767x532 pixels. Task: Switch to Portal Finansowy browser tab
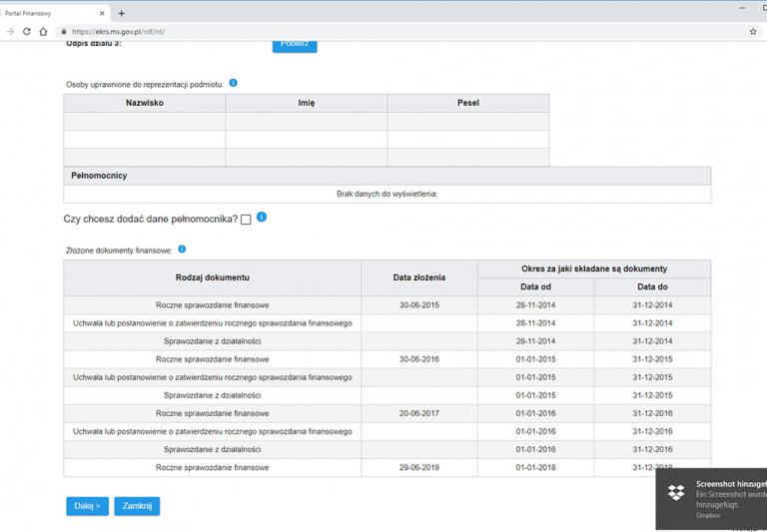(45, 13)
